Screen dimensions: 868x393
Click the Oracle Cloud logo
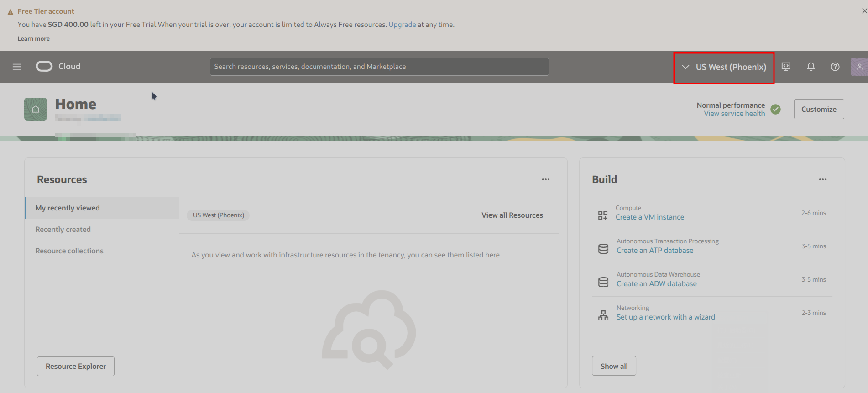[44, 67]
